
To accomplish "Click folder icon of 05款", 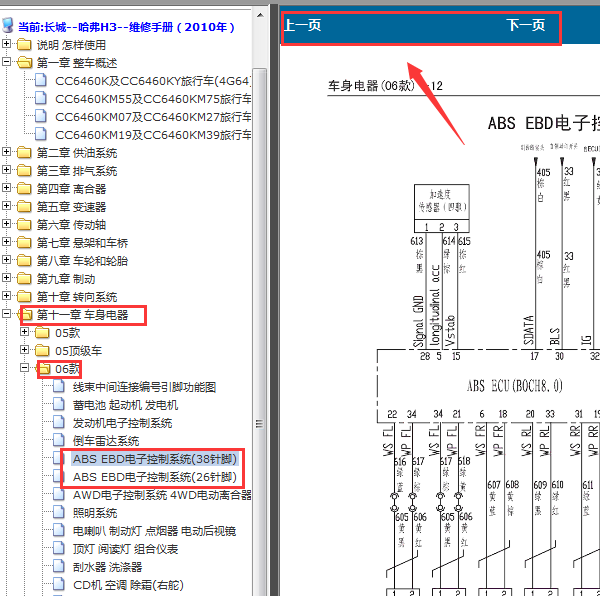I will click(42, 332).
